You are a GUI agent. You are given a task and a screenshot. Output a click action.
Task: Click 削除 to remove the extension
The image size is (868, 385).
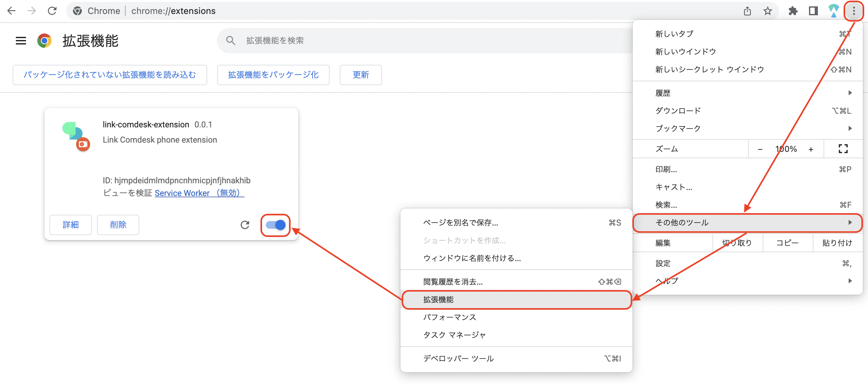[118, 225]
